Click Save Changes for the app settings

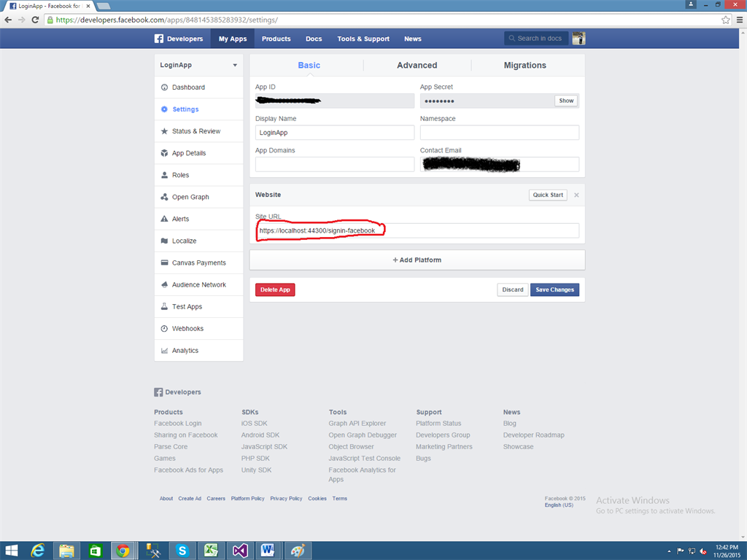[x=554, y=289]
